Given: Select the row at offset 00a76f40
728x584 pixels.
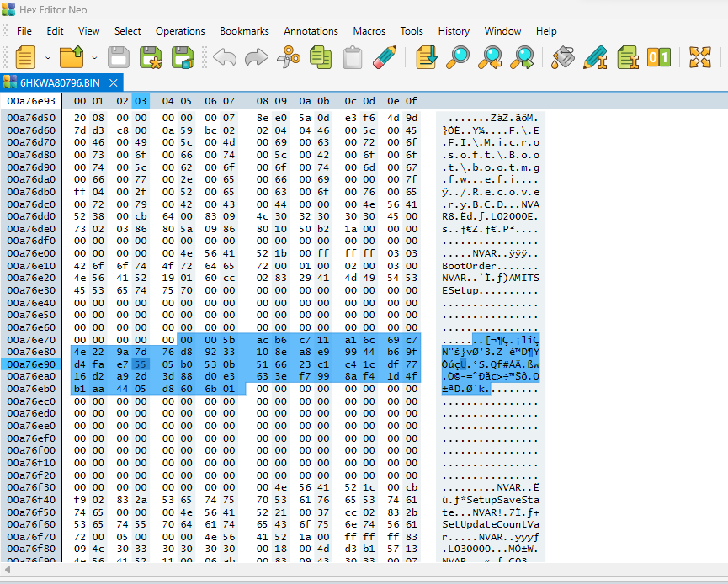Looking at the screenshot, I should click(x=32, y=499).
